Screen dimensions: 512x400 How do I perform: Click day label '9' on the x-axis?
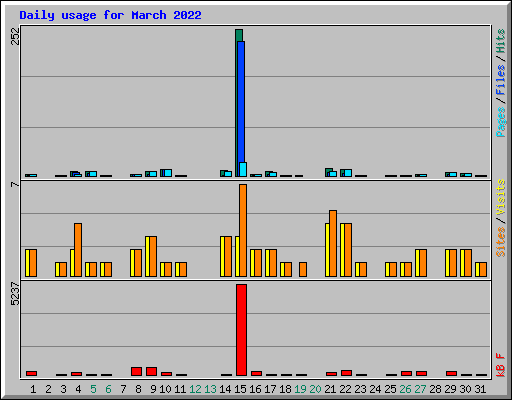tap(153, 389)
